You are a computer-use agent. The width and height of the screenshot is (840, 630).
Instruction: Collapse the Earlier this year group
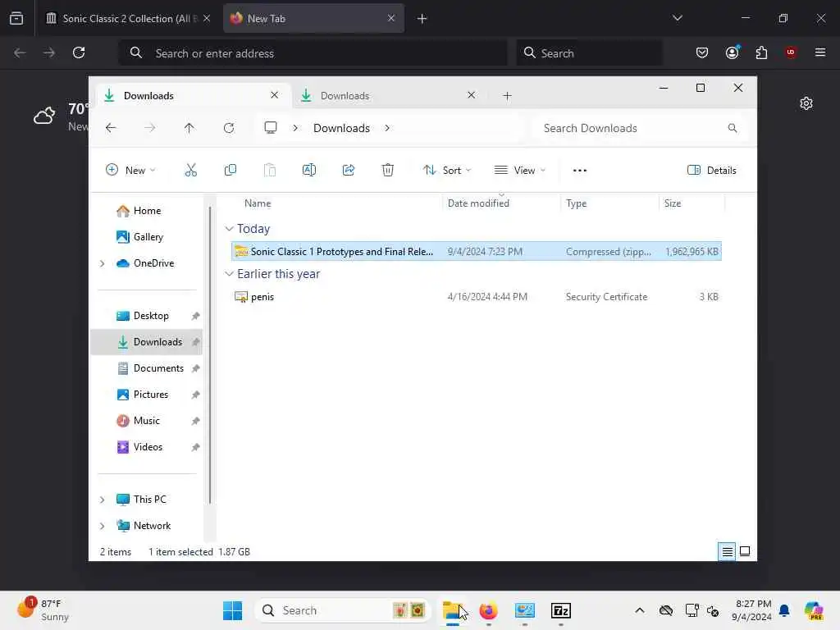coord(230,274)
